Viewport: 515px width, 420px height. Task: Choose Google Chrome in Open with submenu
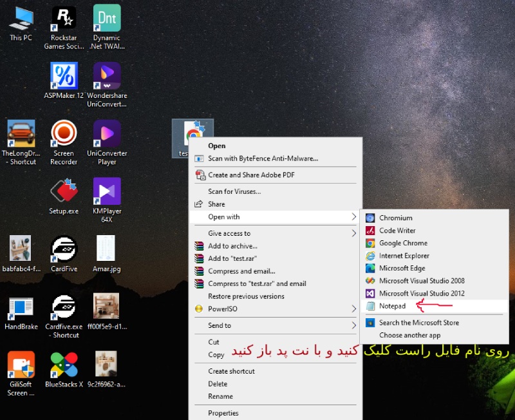[403, 243]
